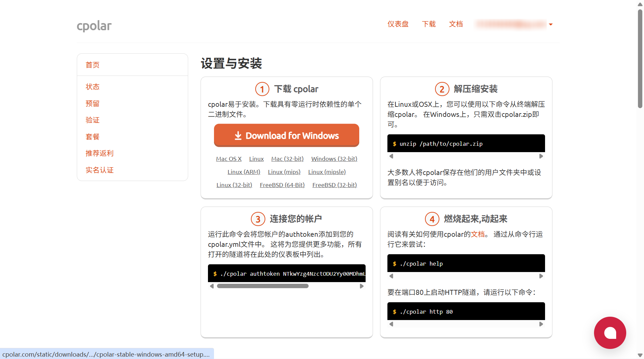Click the 解压缩安装 step heading
The height and width of the screenshot is (359, 644).
476,89
